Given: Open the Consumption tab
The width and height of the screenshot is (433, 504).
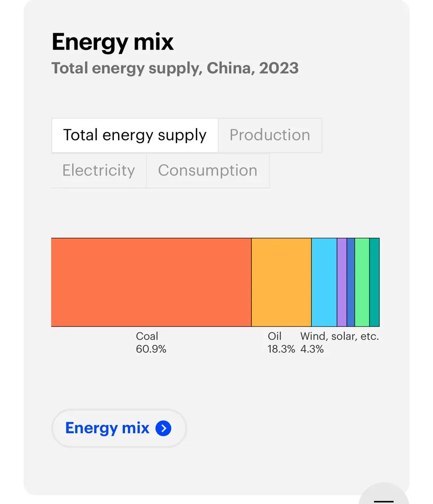Looking at the screenshot, I should click(x=208, y=171).
